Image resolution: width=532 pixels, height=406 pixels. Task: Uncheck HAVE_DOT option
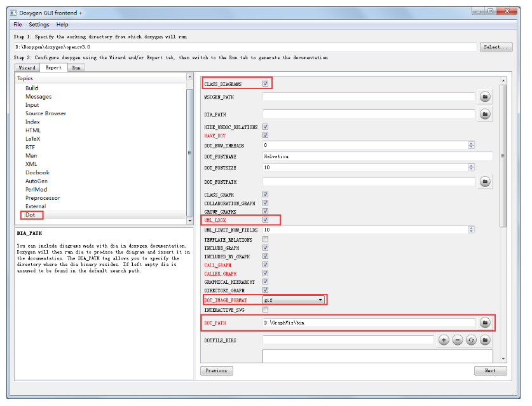pyautogui.click(x=265, y=135)
